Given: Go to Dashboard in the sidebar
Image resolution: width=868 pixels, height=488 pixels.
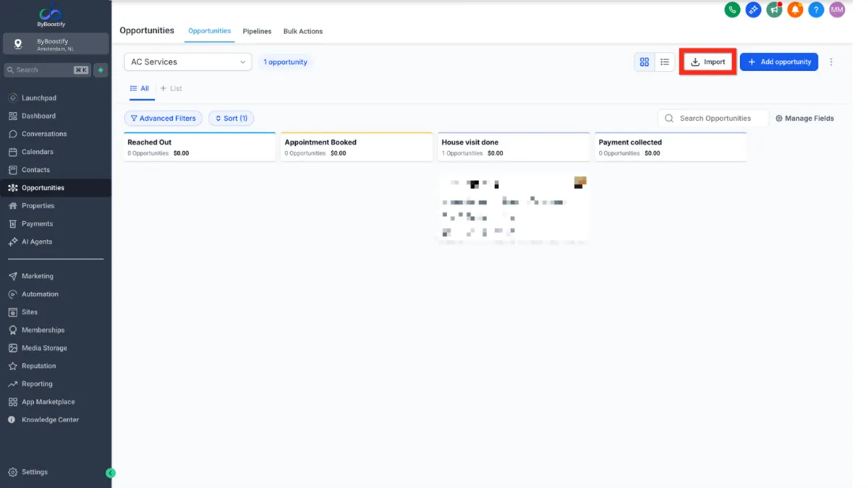Looking at the screenshot, I should (56, 116).
